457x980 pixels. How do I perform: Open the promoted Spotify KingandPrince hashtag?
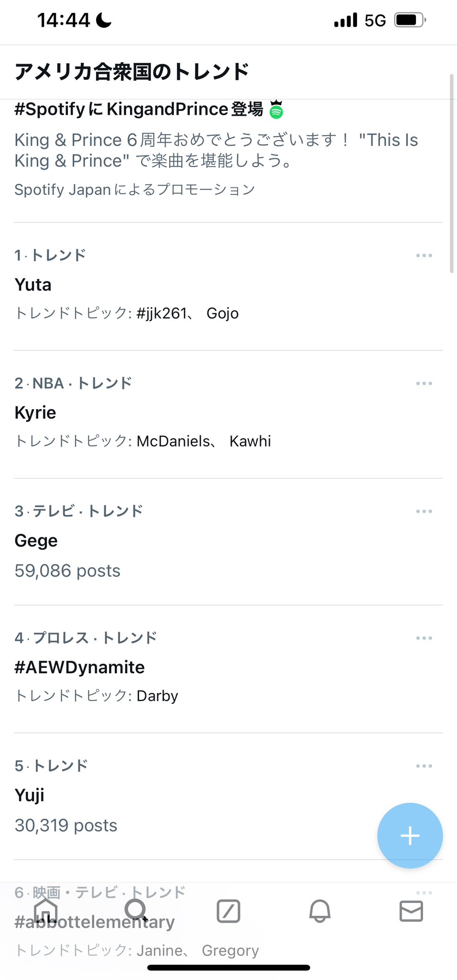point(139,110)
